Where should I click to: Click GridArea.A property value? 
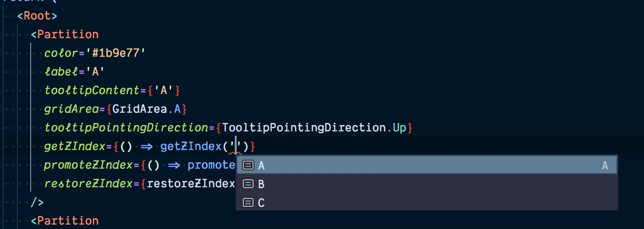pyautogui.click(x=146, y=109)
